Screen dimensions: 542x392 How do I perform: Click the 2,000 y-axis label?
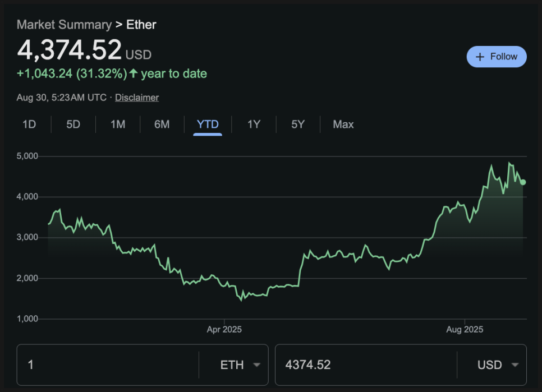(x=27, y=278)
